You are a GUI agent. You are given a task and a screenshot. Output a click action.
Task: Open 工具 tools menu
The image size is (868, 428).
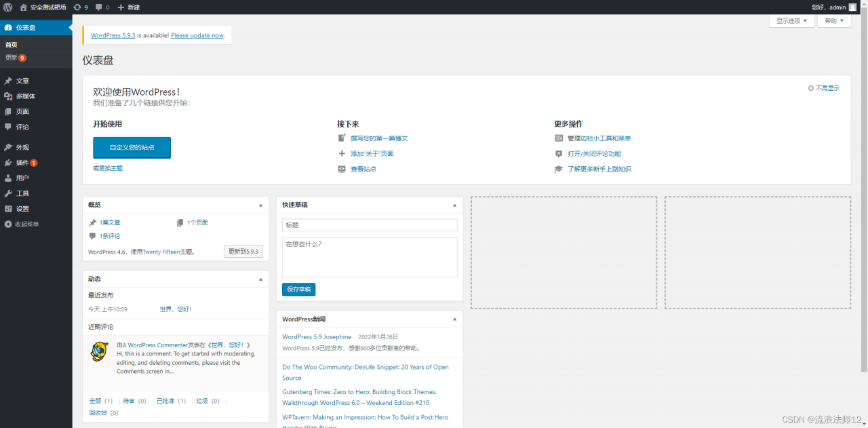click(36, 193)
